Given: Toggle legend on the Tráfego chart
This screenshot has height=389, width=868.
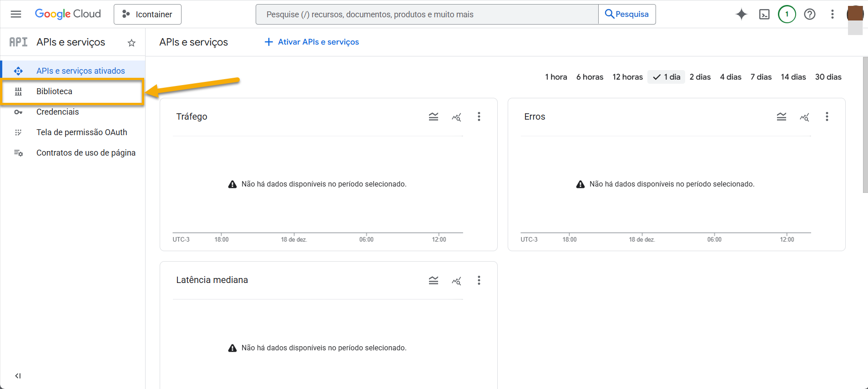Looking at the screenshot, I should tap(434, 117).
